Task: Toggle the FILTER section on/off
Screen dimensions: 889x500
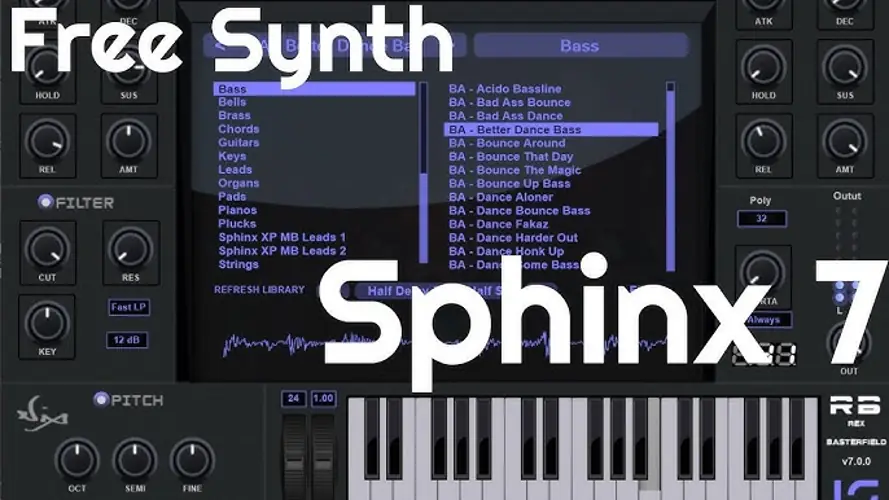Action: click(45, 202)
